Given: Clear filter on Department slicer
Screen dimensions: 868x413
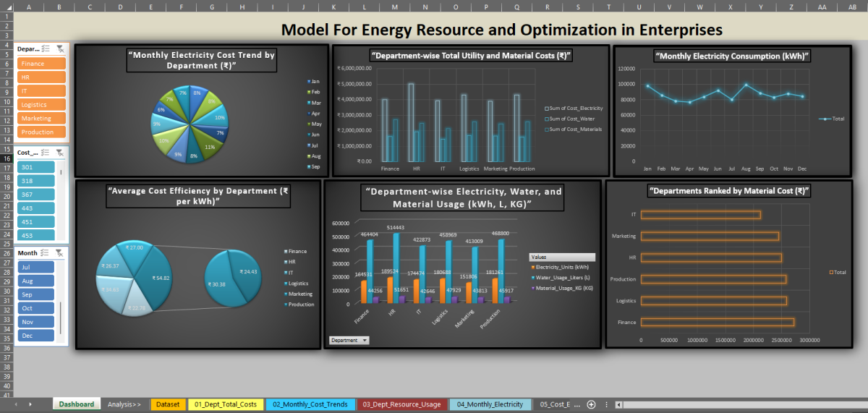Looking at the screenshot, I should pyautogui.click(x=60, y=49).
